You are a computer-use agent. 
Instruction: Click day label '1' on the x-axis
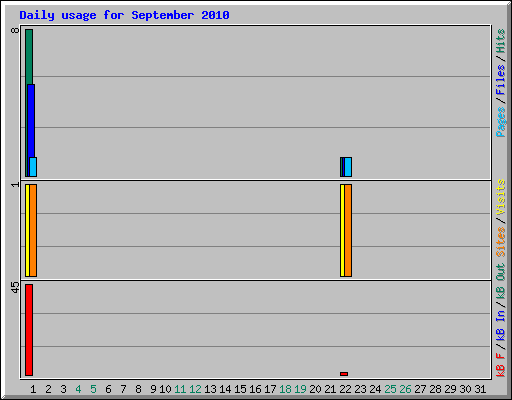coord(33,389)
